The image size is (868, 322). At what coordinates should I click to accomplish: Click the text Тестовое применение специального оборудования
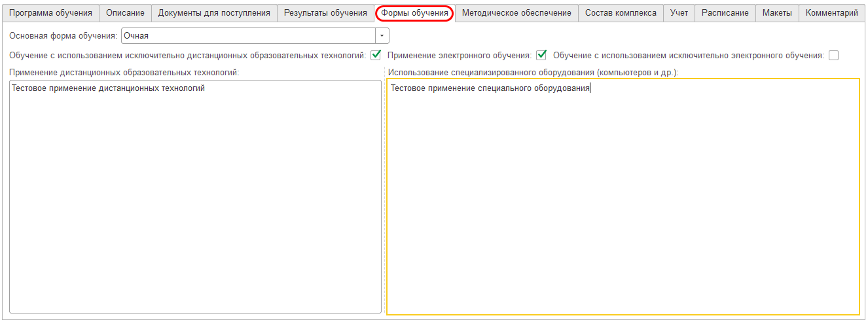490,88
